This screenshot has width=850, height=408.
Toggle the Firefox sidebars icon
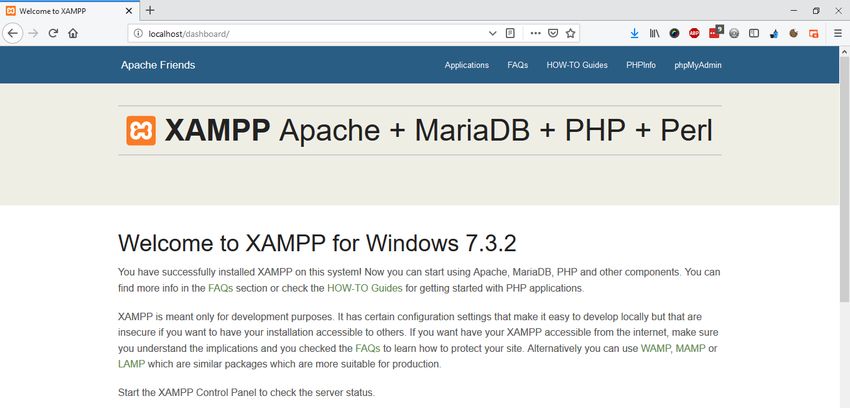[x=754, y=33]
